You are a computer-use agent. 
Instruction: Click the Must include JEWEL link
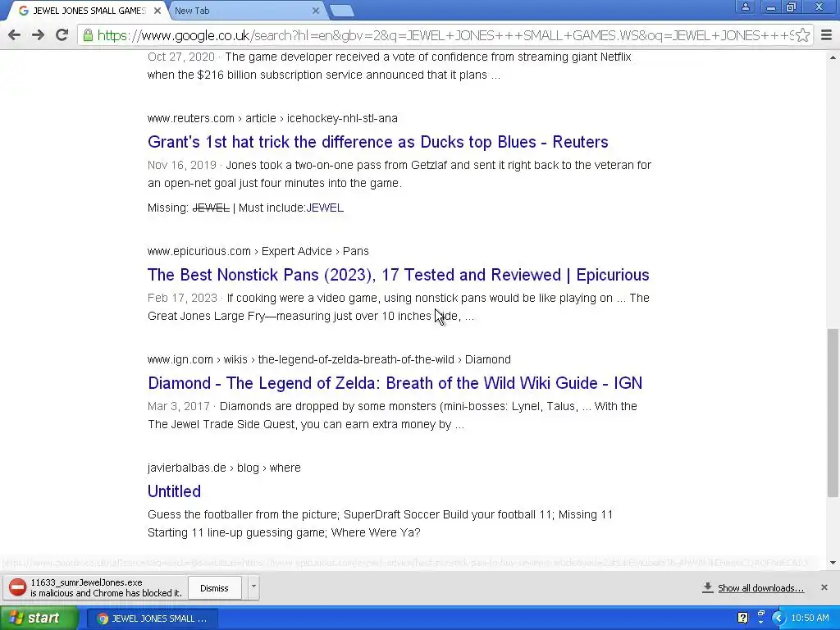325,208
